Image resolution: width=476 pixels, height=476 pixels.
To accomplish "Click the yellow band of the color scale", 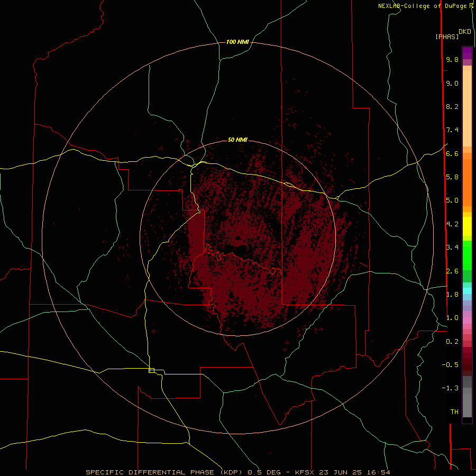I will click(x=467, y=226).
